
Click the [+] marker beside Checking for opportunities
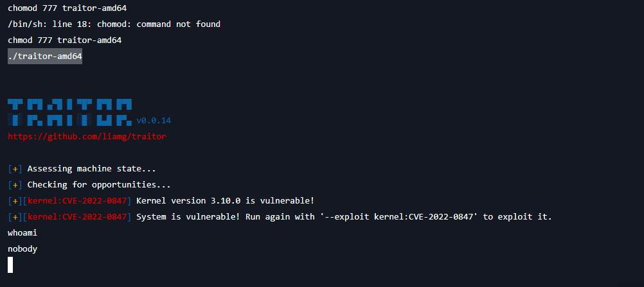(15, 185)
